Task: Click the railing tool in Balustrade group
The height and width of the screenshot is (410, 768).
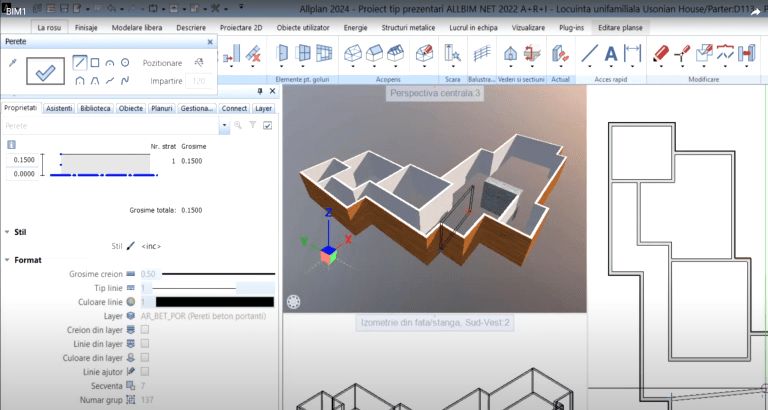Action: pos(483,53)
